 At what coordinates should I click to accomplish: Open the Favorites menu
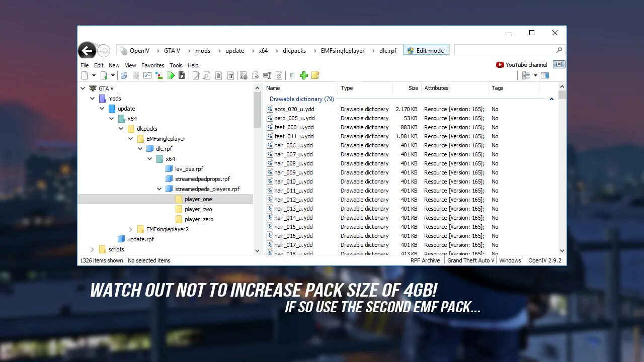tap(153, 65)
